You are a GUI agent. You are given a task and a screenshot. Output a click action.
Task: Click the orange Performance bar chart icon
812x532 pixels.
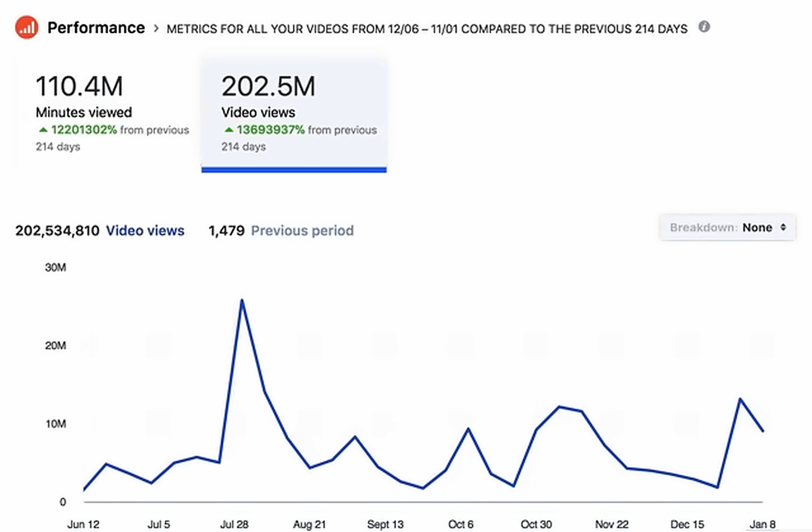click(x=27, y=27)
